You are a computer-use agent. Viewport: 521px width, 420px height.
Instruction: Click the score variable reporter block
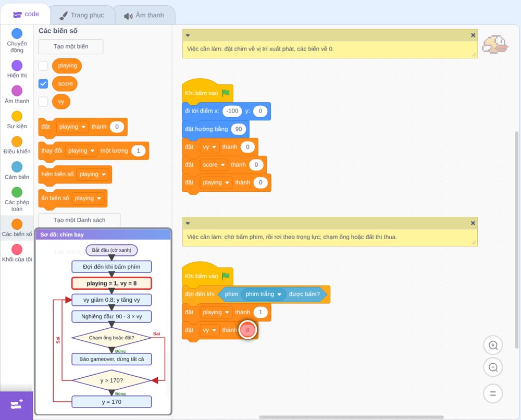click(65, 84)
